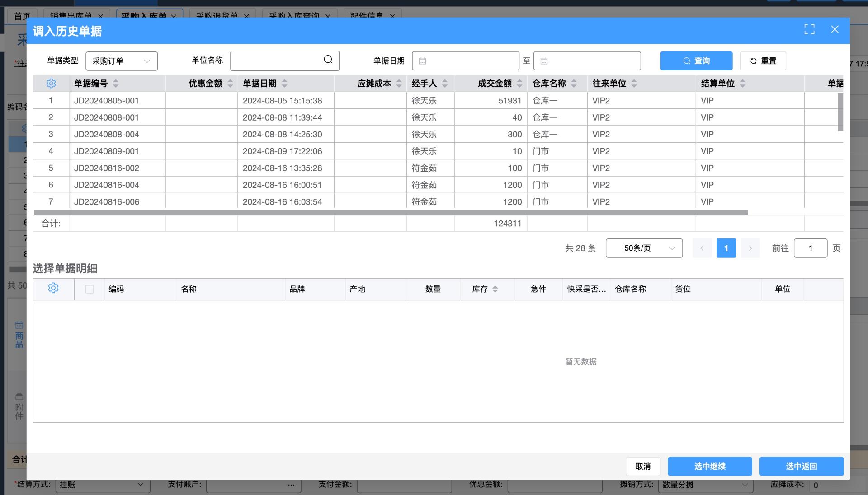Viewport: 868px width, 495px height.
Task: Close the 调入历史单据 dialog
Action: 835,29
